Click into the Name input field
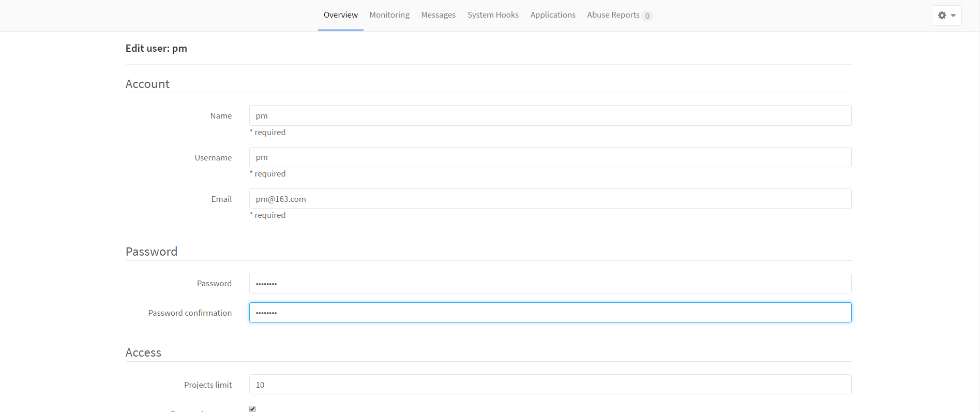 550,115
